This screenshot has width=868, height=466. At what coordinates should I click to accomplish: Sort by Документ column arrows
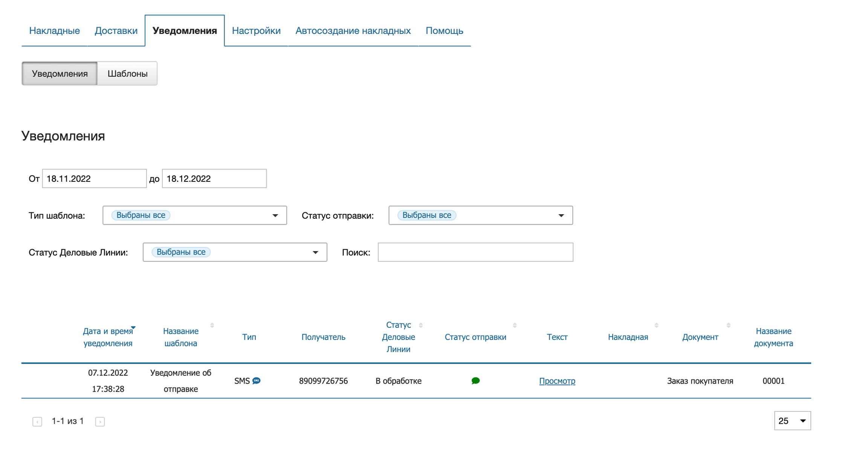point(728,325)
